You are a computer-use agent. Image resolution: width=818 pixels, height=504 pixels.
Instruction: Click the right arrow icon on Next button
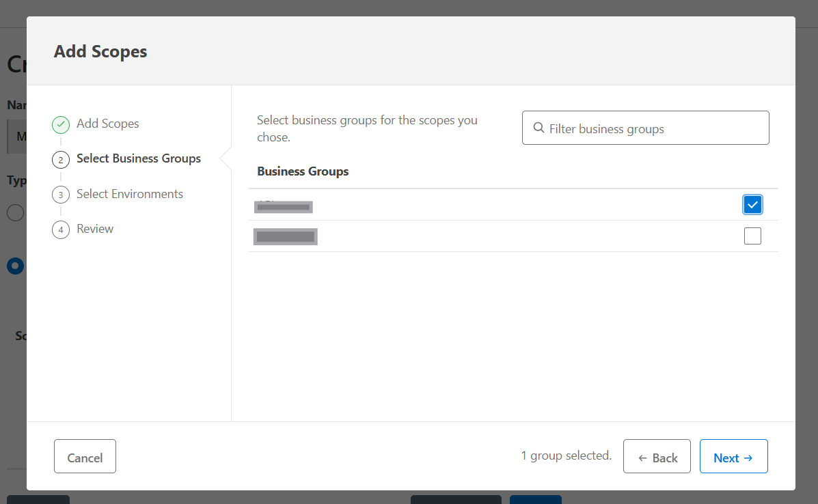[748, 458]
